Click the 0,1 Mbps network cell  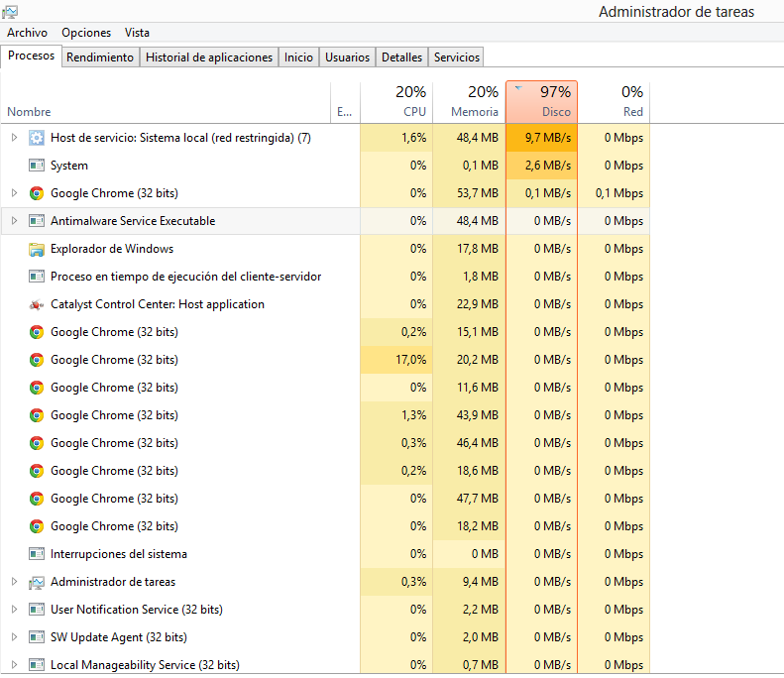pyautogui.click(x=614, y=193)
